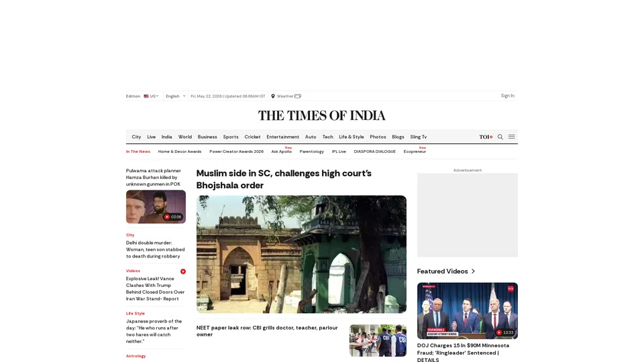Open the Ask Apollo link
This screenshot has width=644, height=362.
coord(281,152)
